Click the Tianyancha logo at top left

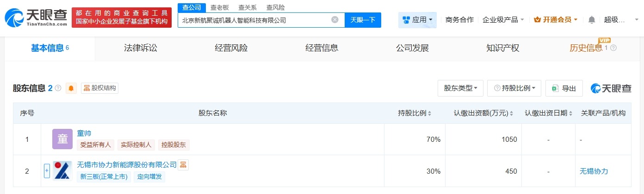[x=36, y=18]
